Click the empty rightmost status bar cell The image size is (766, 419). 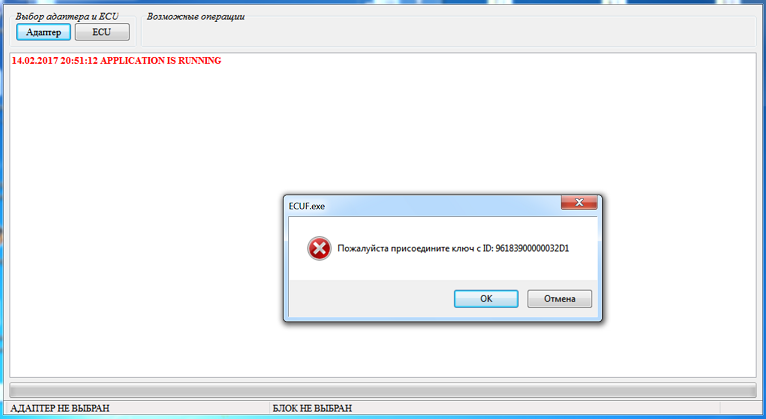(x=738, y=408)
